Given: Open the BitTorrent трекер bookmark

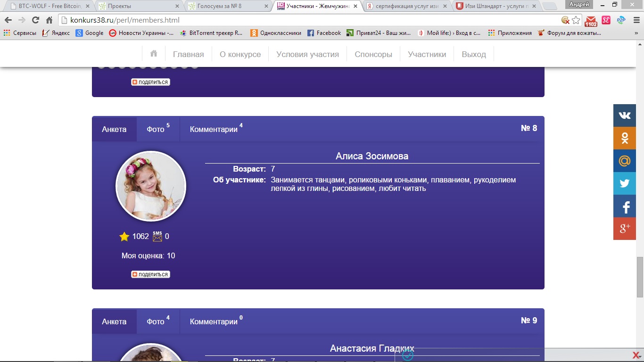Looking at the screenshot, I should point(211,33).
